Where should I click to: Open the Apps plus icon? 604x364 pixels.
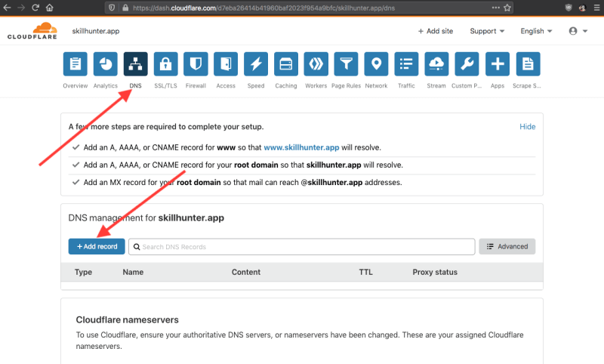[498, 64]
